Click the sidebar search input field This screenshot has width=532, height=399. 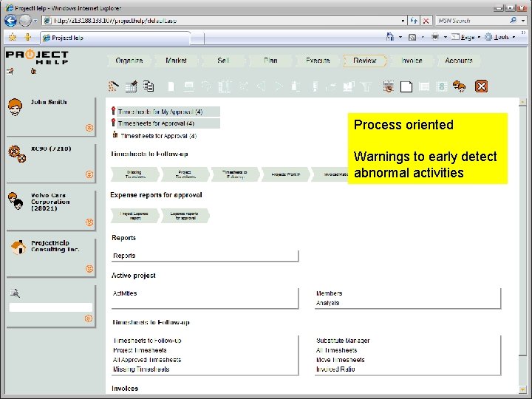coord(51,307)
